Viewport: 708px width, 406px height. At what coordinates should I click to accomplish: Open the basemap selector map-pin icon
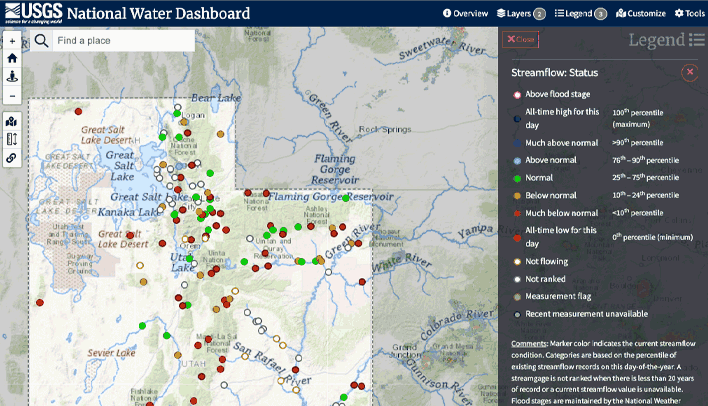[12, 121]
